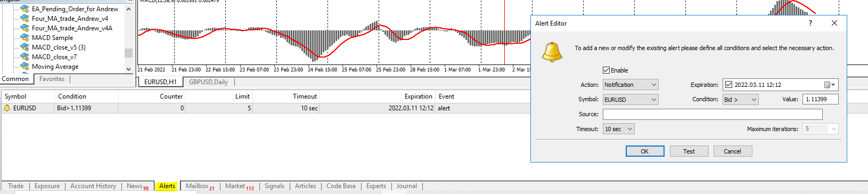This screenshot has width=868, height=194.
Task: Switch to Navigator Common tab
Action: pos(15,79)
